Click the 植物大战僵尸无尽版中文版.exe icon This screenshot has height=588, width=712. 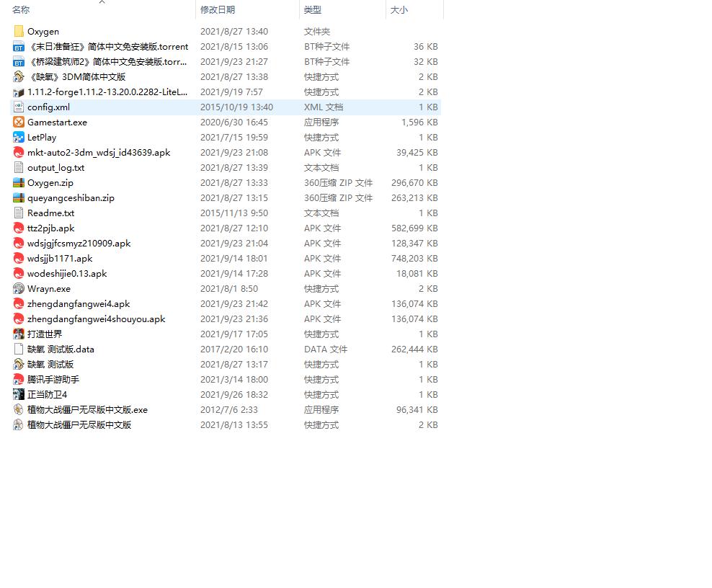coord(19,409)
